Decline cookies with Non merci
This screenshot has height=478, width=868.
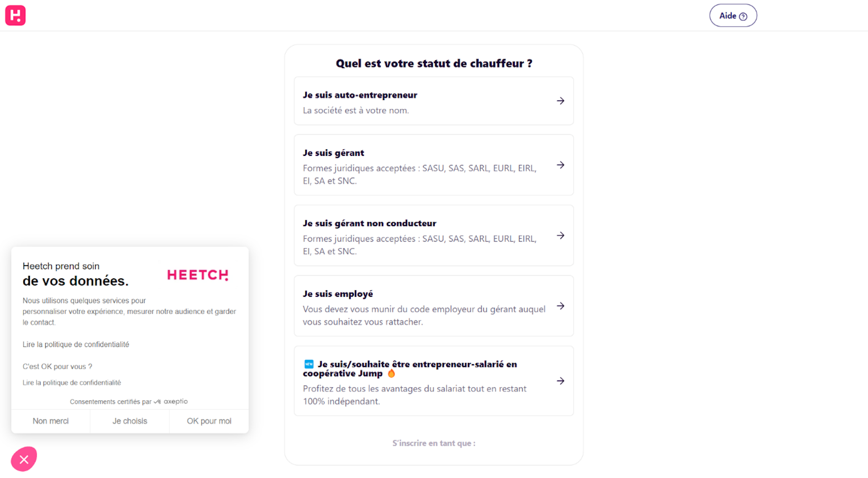50,421
